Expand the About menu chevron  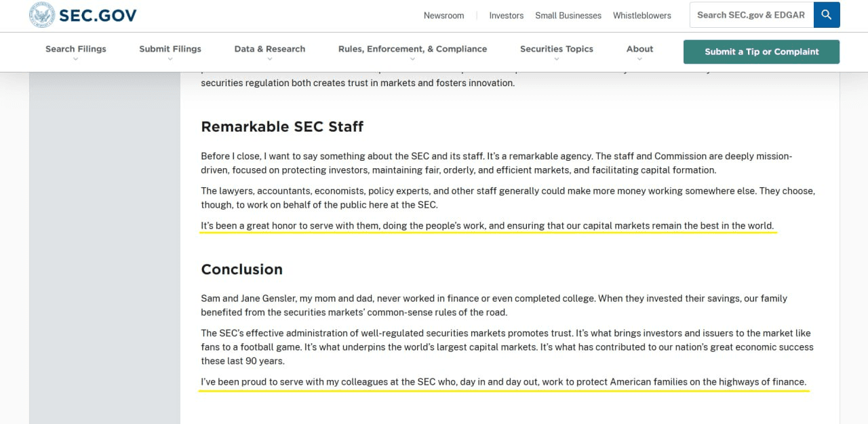point(639,59)
